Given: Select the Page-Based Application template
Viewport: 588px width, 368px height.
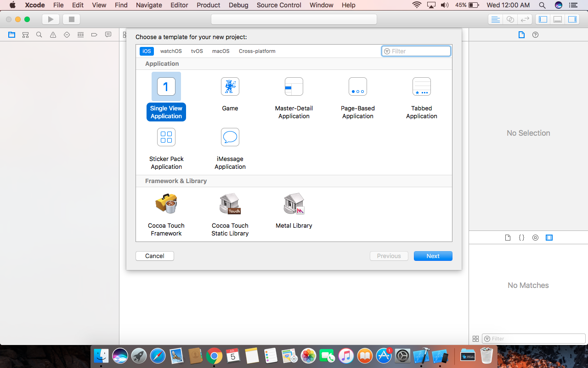Looking at the screenshot, I should tap(357, 87).
